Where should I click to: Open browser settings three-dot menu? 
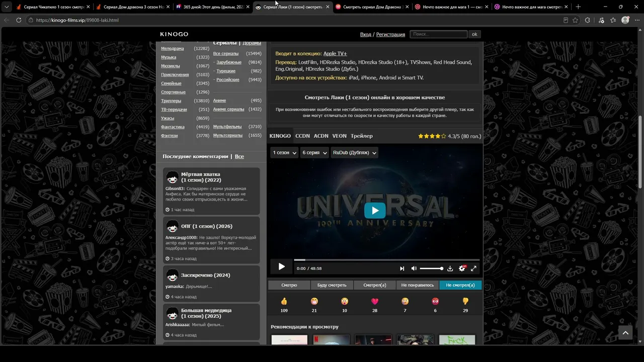pyautogui.click(x=636, y=20)
